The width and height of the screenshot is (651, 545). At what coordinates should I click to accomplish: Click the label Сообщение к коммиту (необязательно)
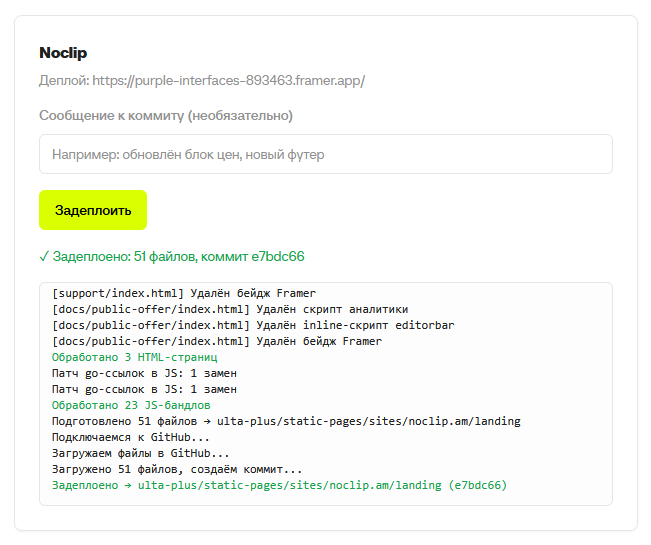pyautogui.click(x=166, y=115)
